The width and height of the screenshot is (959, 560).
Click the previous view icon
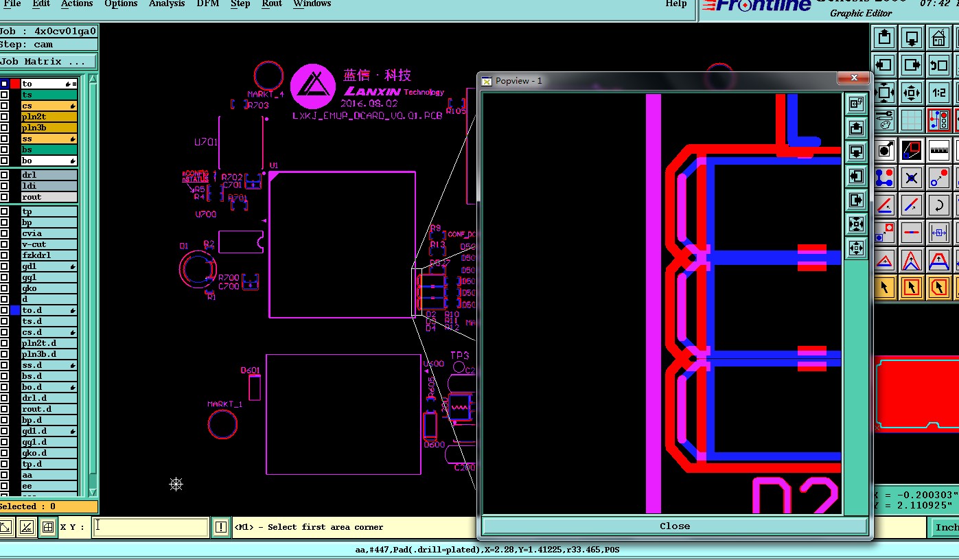pyautogui.click(x=938, y=65)
